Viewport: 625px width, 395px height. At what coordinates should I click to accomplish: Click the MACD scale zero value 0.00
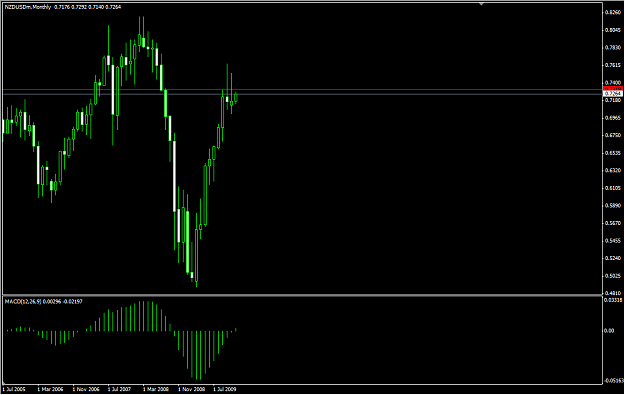pos(609,330)
